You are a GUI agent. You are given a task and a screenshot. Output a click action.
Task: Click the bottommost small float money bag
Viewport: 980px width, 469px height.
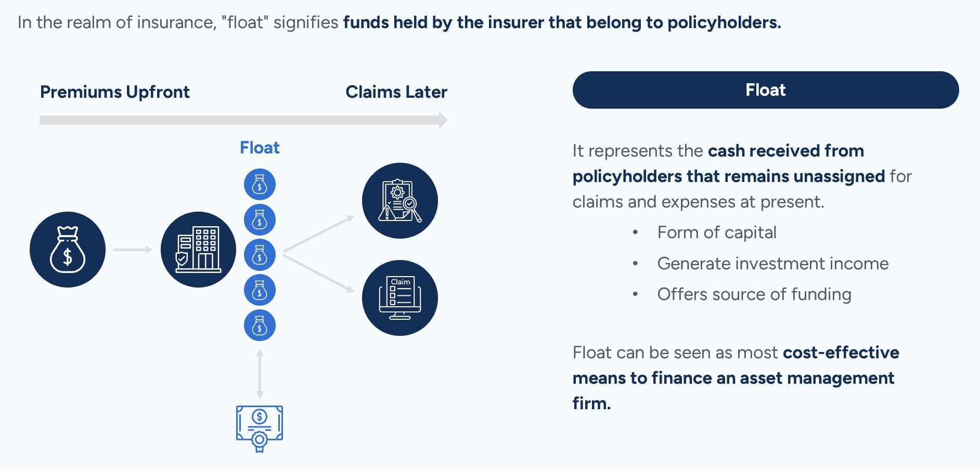pos(260,325)
